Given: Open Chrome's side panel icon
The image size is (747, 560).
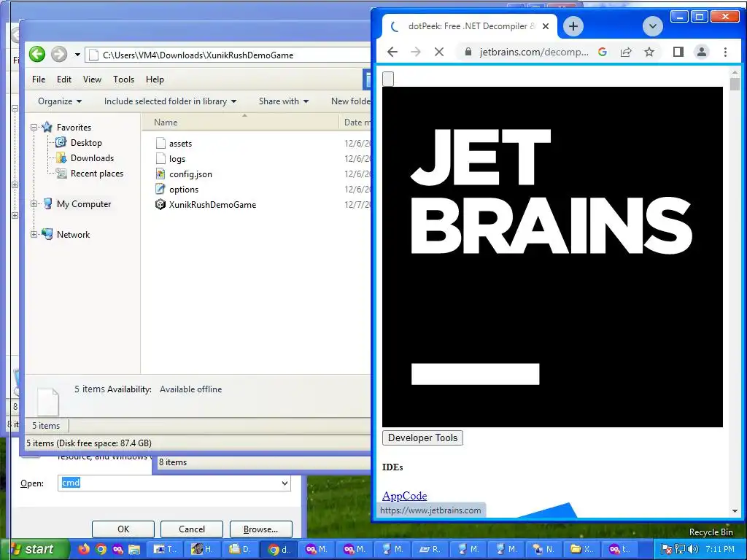Looking at the screenshot, I should tap(678, 52).
